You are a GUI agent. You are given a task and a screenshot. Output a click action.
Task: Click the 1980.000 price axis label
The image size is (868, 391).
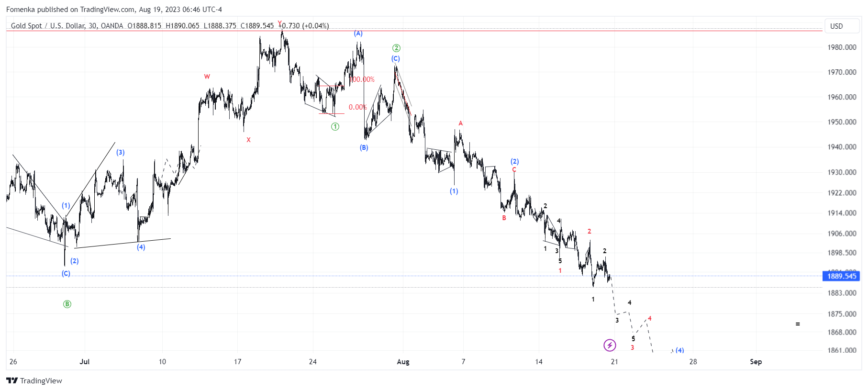click(x=842, y=47)
